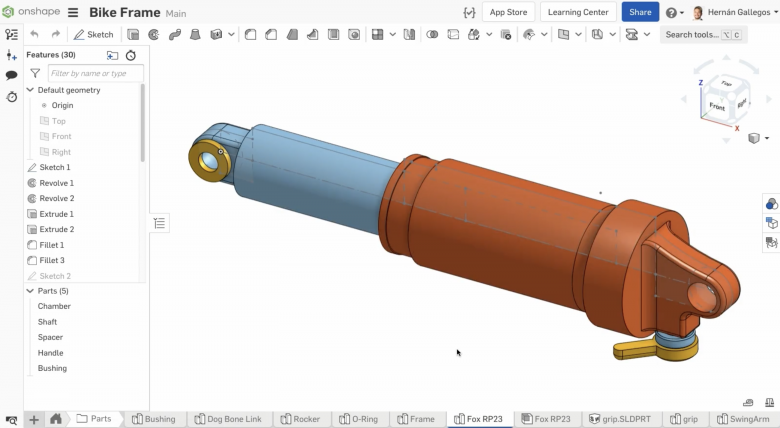
Task: Select the Chamfer tool
Action: pos(271,34)
